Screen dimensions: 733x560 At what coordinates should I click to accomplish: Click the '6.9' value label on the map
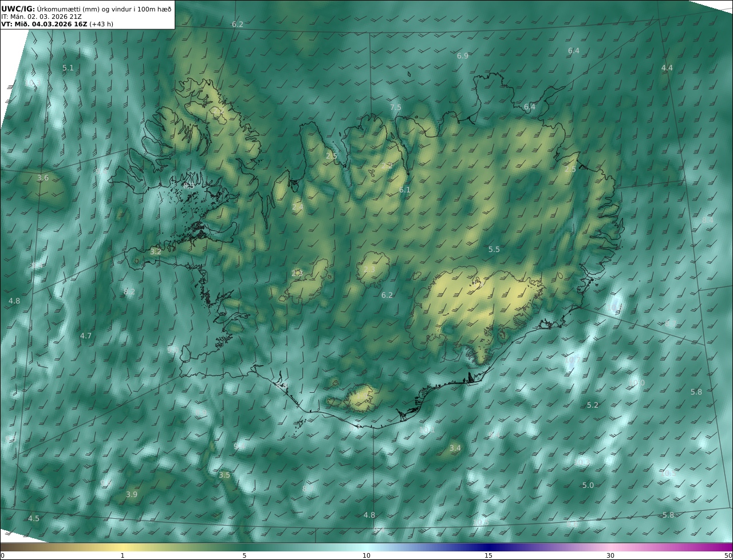[463, 56]
